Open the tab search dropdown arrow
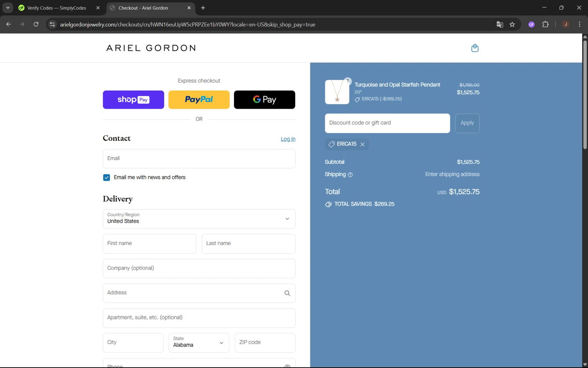 pos(8,8)
